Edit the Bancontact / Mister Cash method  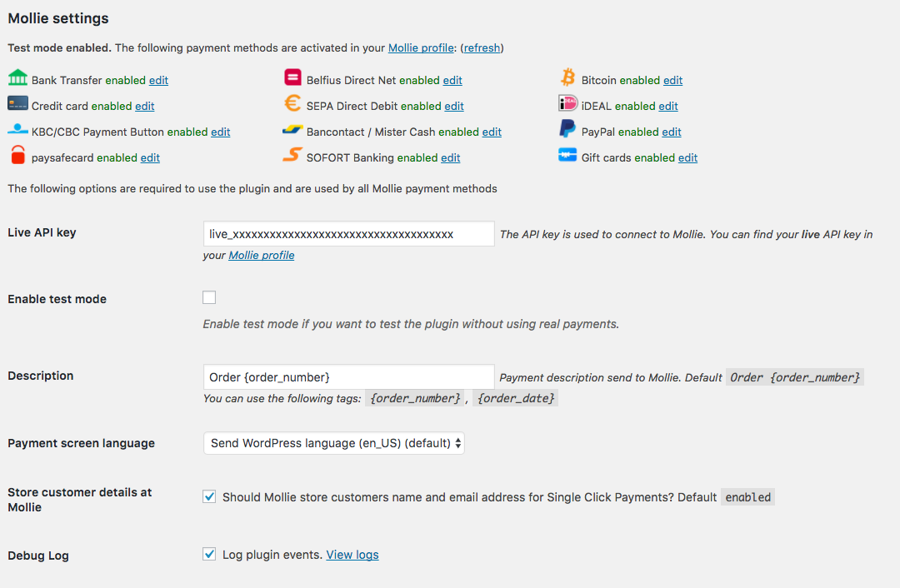coord(492,132)
